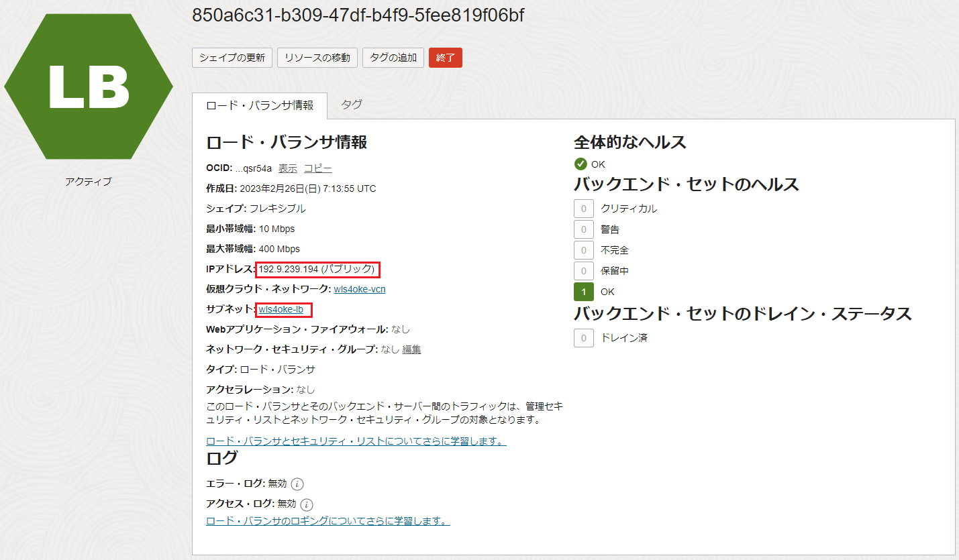Click the ログ section heading
Image resolution: width=959 pixels, height=560 pixels.
click(221, 458)
